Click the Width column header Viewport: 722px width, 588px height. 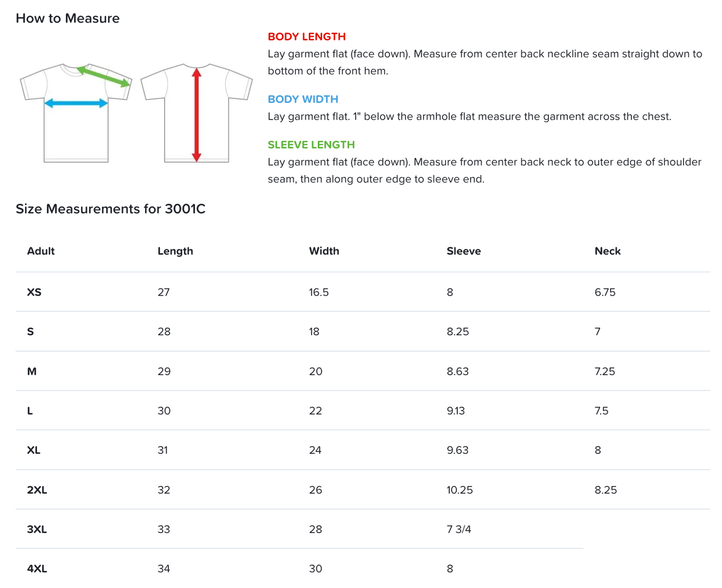324,251
